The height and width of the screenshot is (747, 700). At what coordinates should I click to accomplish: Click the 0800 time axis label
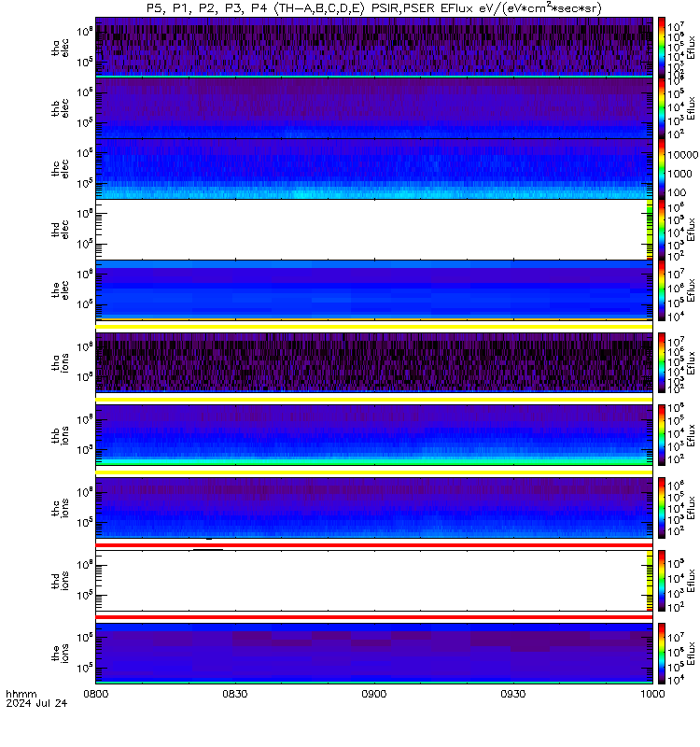click(x=96, y=694)
